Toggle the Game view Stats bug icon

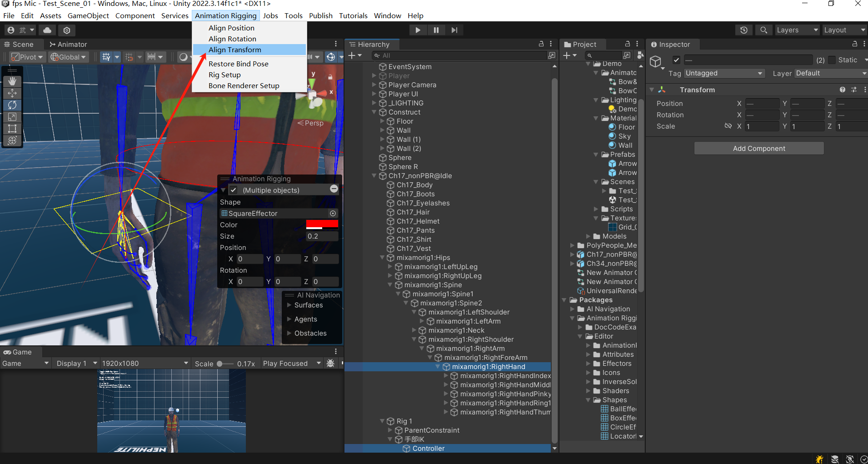click(331, 364)
